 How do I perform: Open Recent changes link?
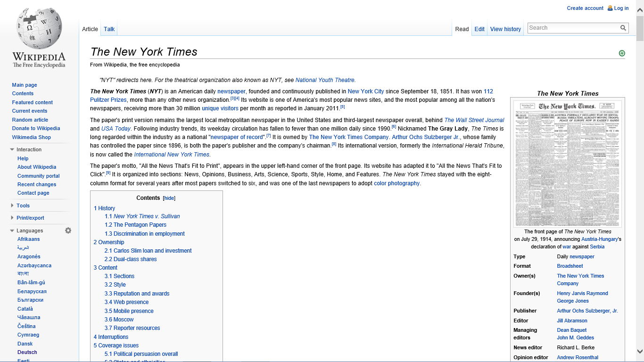click(x=37, y=184)
